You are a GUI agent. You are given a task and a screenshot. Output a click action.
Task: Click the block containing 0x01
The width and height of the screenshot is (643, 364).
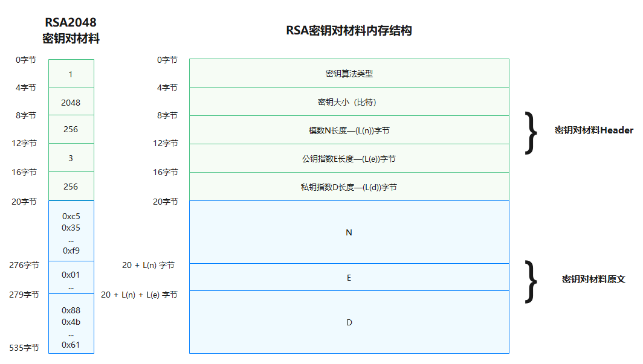coord(71,278)
